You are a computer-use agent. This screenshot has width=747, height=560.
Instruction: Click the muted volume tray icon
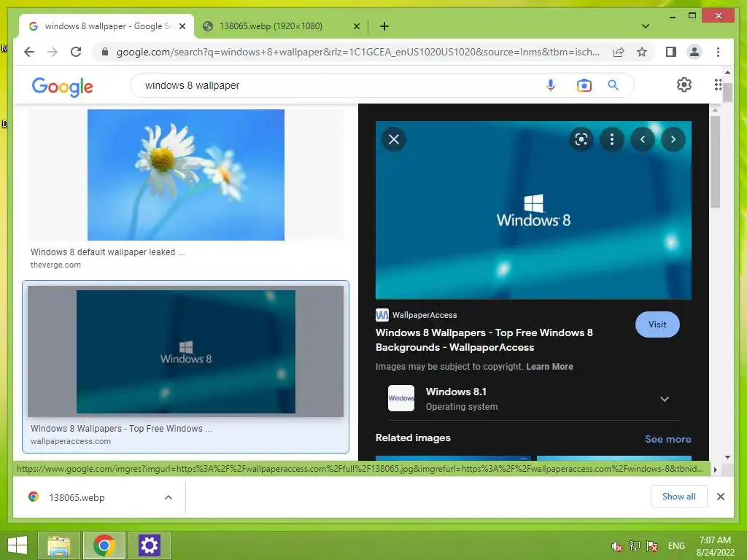[617, 546]
